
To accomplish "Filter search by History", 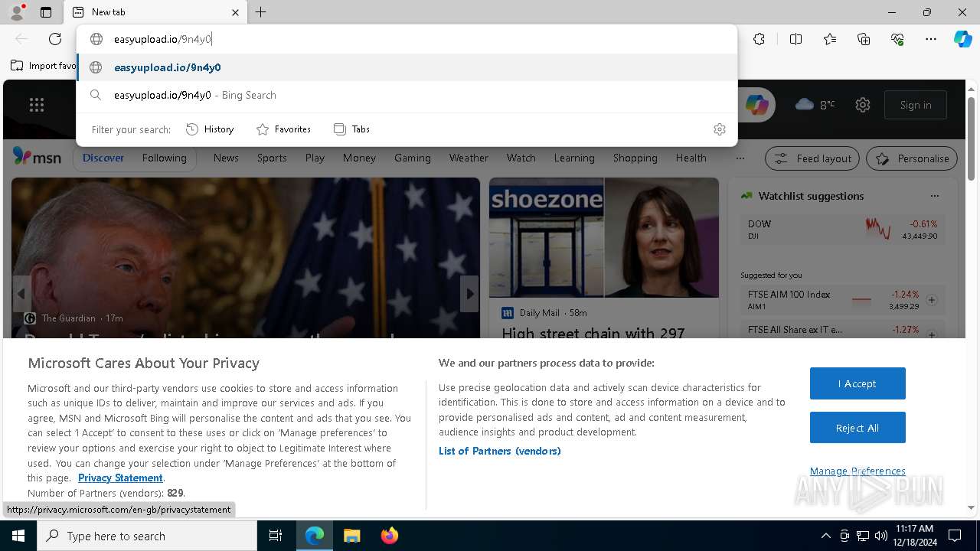I will point(210,129).
